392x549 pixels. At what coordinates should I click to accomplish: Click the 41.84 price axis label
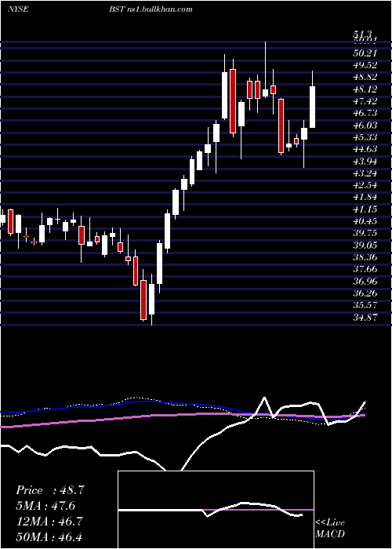[365, 197]
